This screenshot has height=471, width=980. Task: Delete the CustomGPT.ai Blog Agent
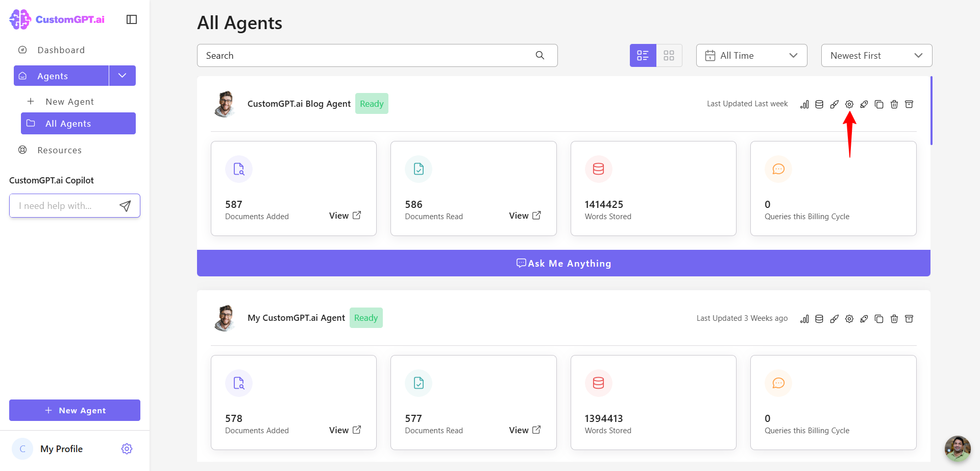point(894,104)
